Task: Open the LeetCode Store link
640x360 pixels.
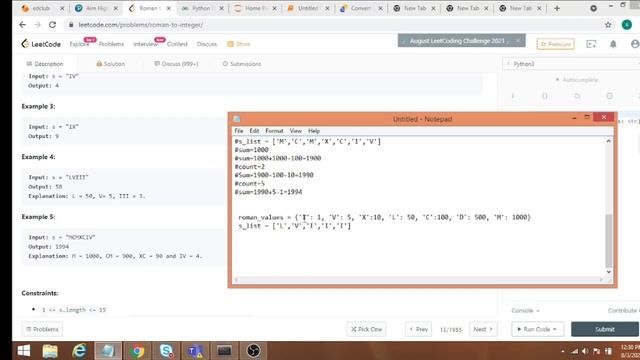Action: [239, 44]
